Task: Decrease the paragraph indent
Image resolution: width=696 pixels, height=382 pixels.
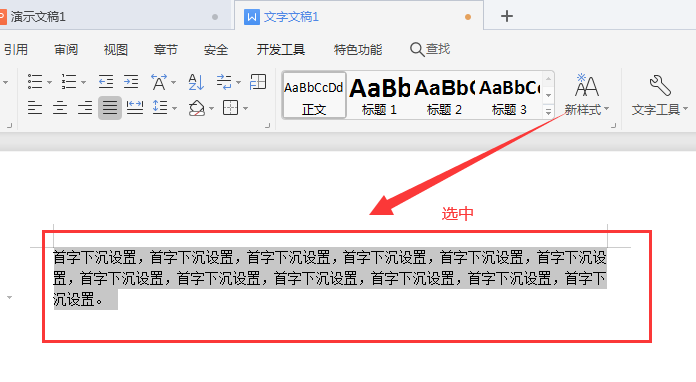Action: [x=106, y=82]
